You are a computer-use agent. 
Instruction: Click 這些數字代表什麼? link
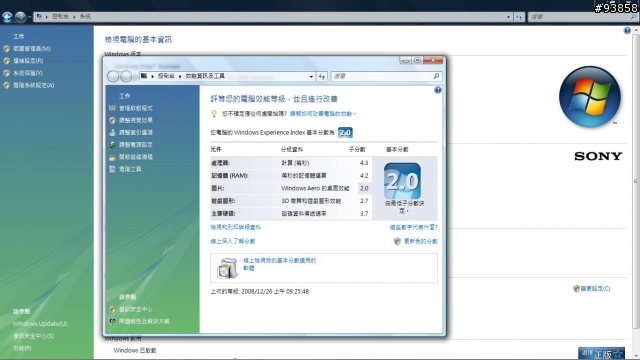413,227
